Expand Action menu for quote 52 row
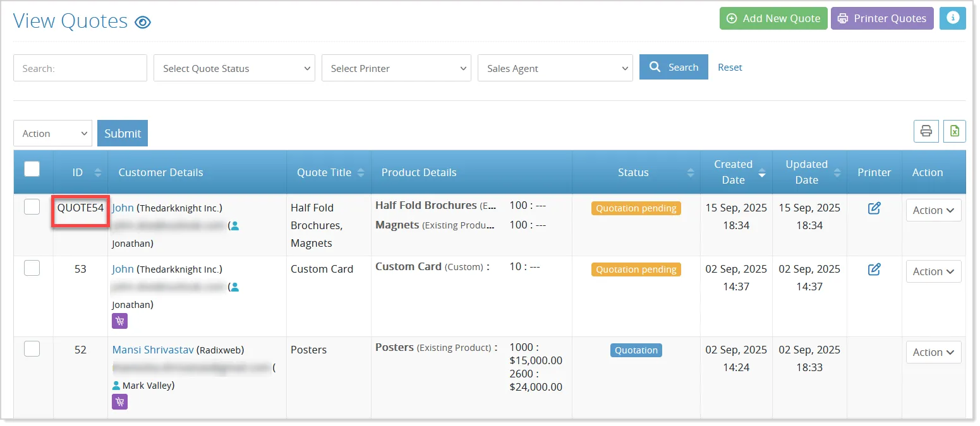 tap(933, 352)
